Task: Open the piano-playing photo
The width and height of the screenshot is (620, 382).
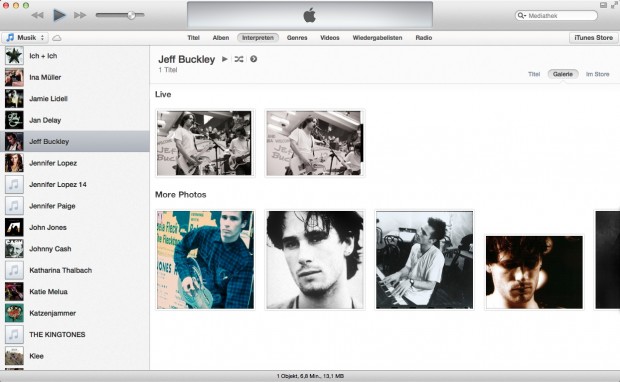Action: [424, 260]
